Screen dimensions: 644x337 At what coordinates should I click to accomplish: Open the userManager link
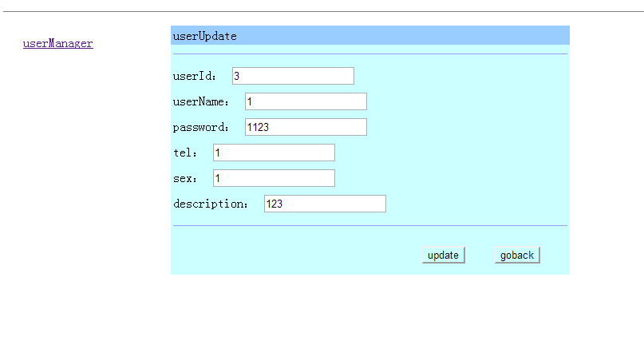(58, 43)
